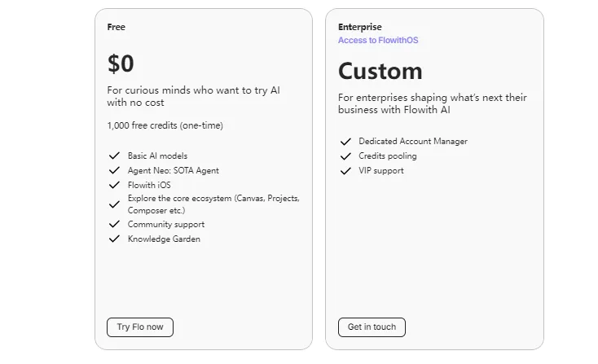Select the Enterprise plan heading
The width and height of the screenshot is (598, 364).
[359, 27]
